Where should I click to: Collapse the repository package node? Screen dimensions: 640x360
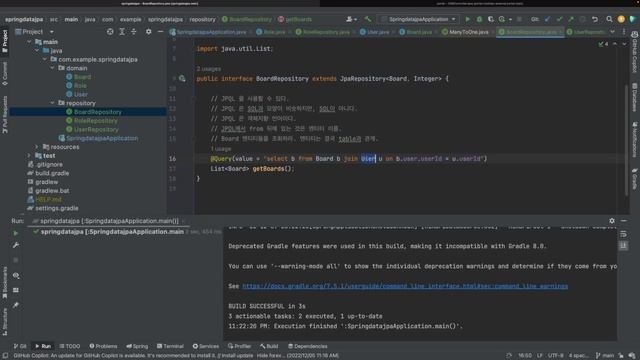[x=53, y=103]
